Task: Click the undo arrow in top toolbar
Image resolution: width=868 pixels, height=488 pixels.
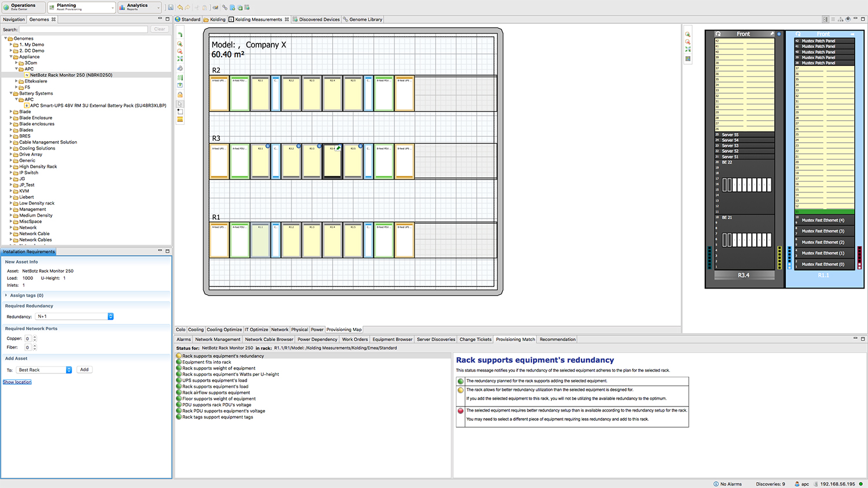Action: coord(180,8)
